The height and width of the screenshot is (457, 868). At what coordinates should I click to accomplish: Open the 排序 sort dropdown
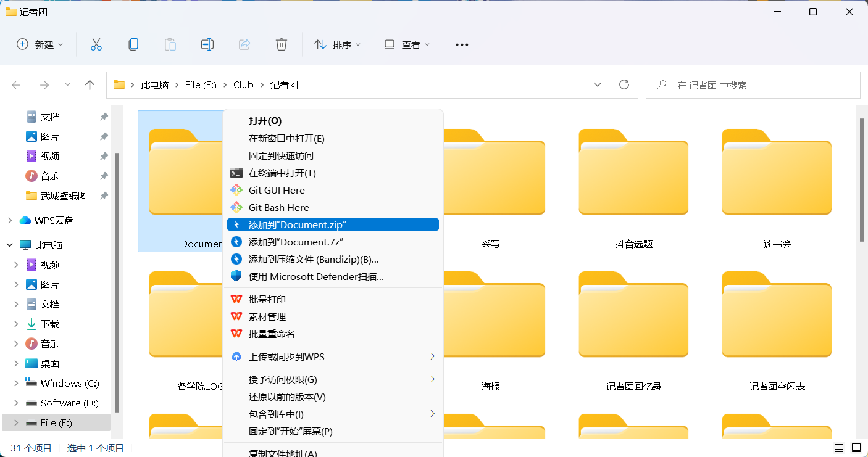[338, 44]
